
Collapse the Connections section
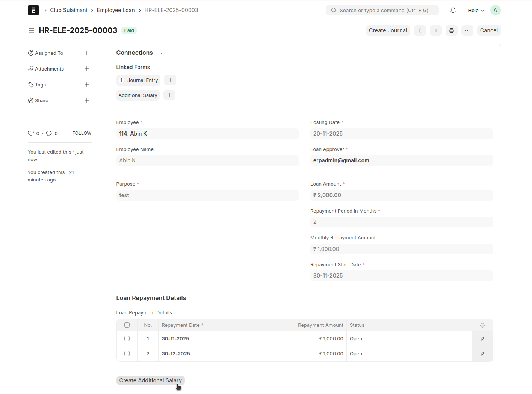click(x=160, y=53)
